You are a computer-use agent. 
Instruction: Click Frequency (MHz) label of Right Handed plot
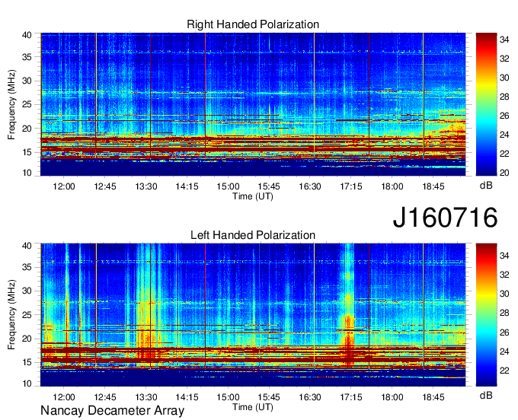[x=11, y=104]
